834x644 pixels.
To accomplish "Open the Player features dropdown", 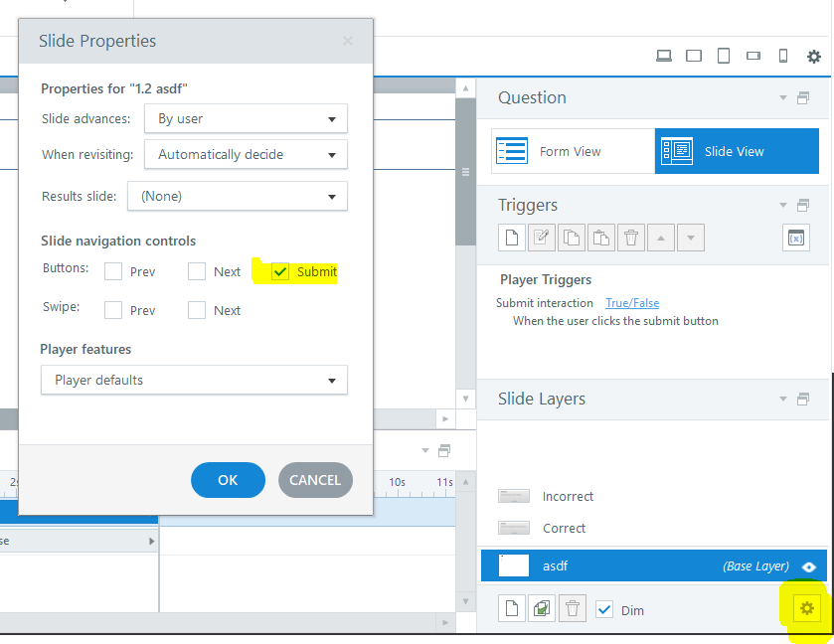I will [x=194, y=380].
